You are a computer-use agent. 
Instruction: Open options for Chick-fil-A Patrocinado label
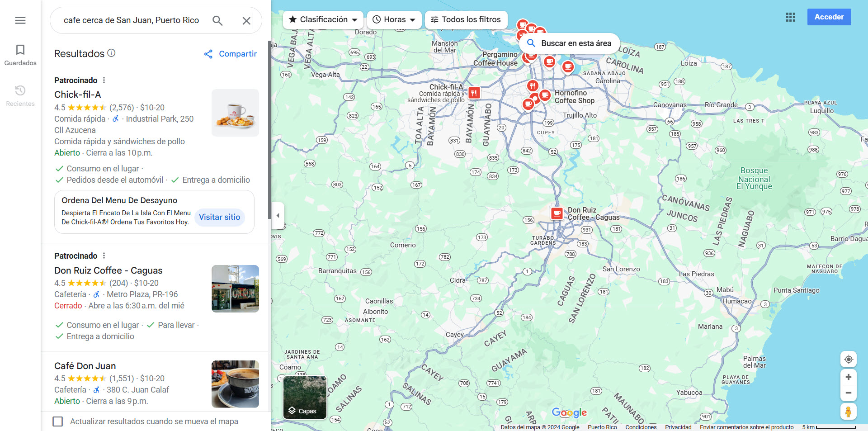(104, 80)
